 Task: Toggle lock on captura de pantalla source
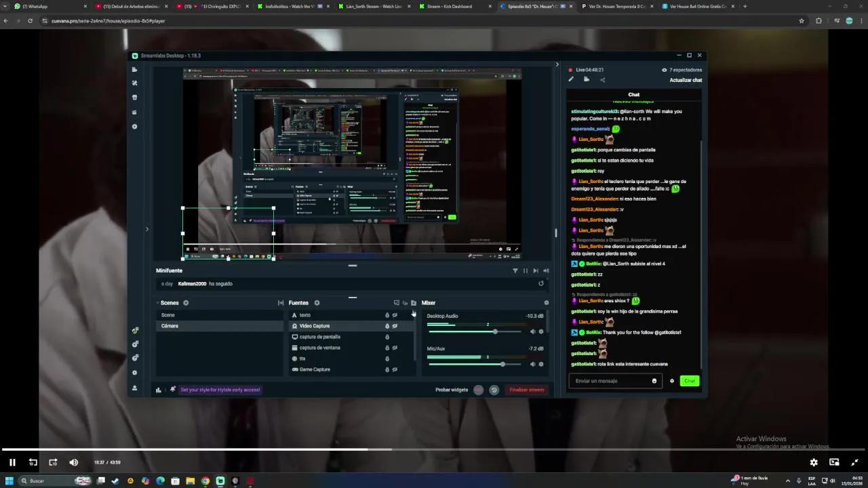[x=387, y=337]
